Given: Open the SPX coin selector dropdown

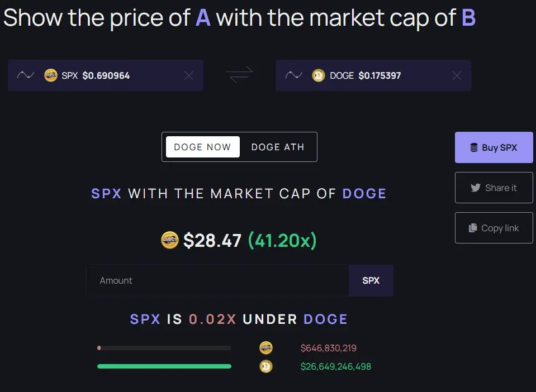Looking at the screenshot, I should pos(112,75).
